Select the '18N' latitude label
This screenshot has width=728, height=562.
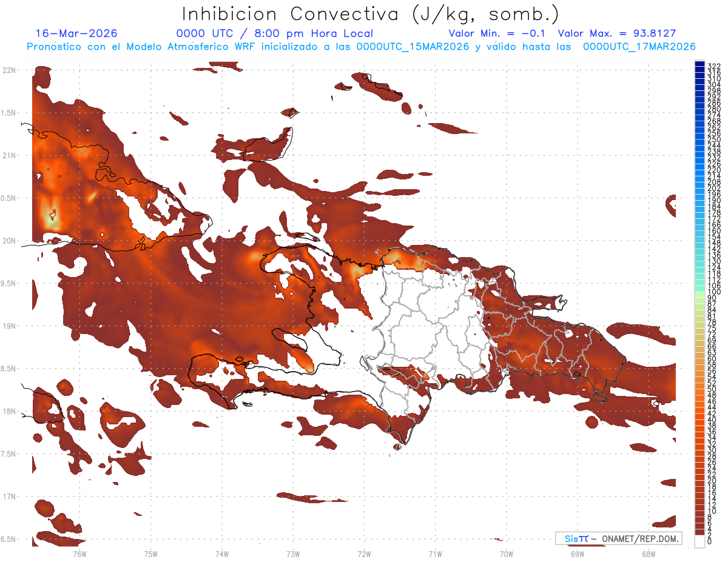9,411
